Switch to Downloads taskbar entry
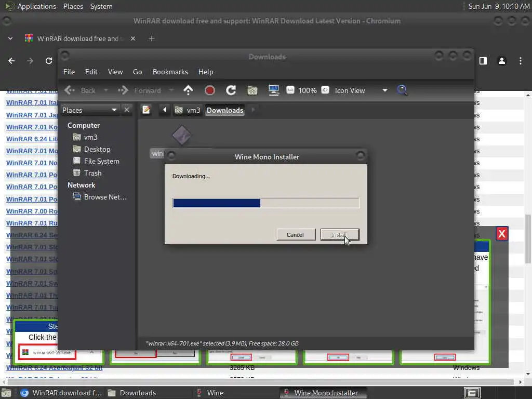The width and height of the screenshot is (532, 399). pyautogui.click(x=132, y=393)
